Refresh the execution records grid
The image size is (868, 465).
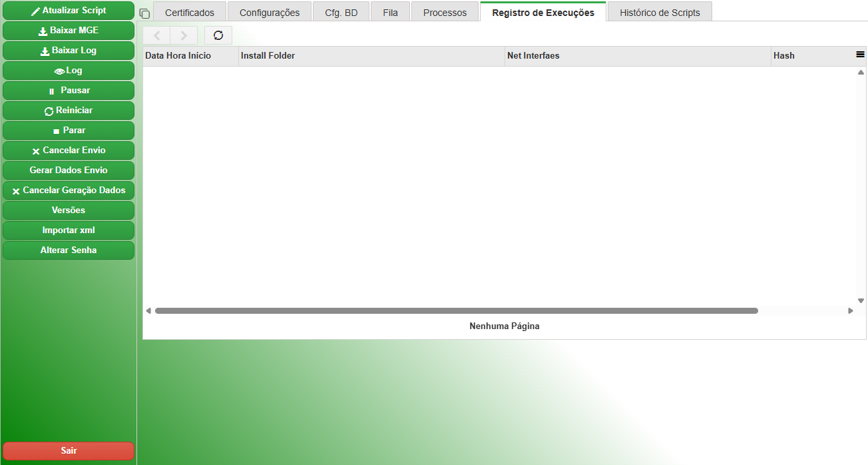218,35
